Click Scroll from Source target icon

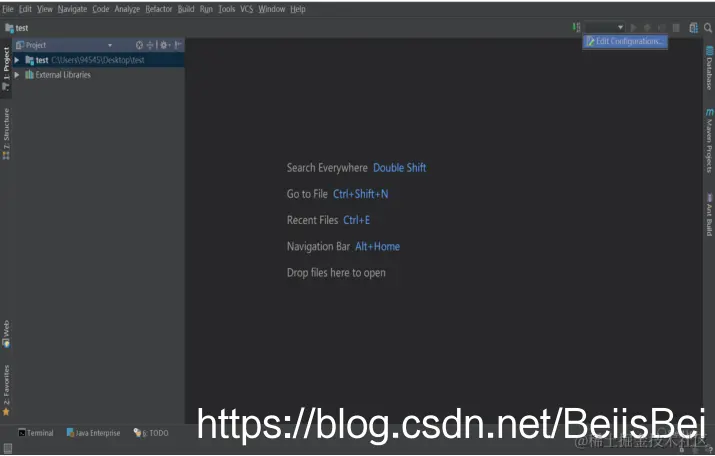click(140, 45)
